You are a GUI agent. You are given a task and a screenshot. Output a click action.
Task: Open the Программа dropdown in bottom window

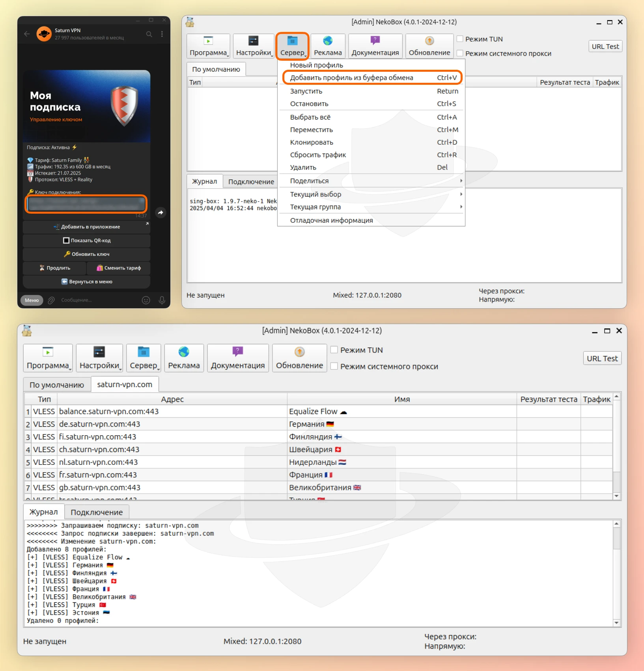[48, 358]
